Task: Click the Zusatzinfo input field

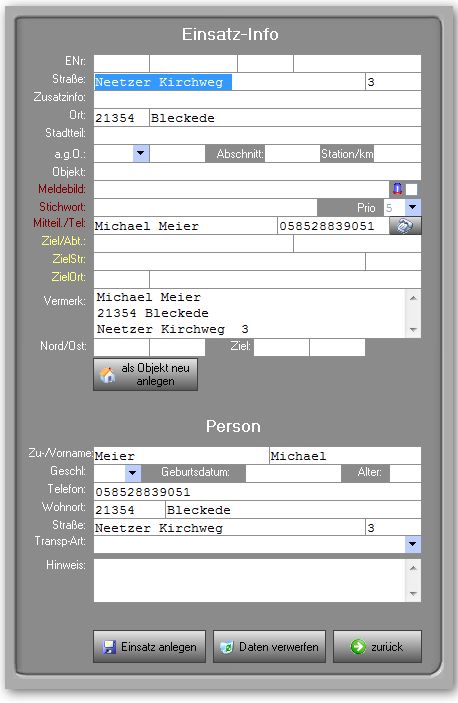Action: 257,100
